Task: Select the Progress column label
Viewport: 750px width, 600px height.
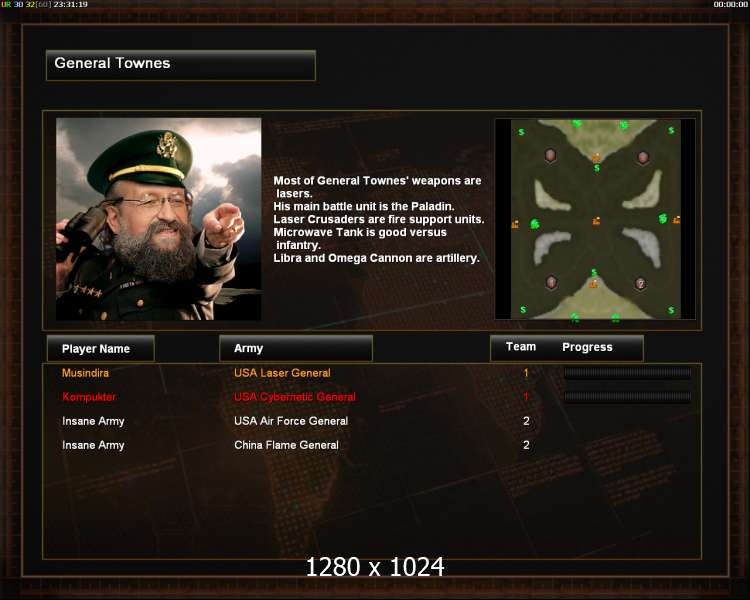Action: (587, 347)
